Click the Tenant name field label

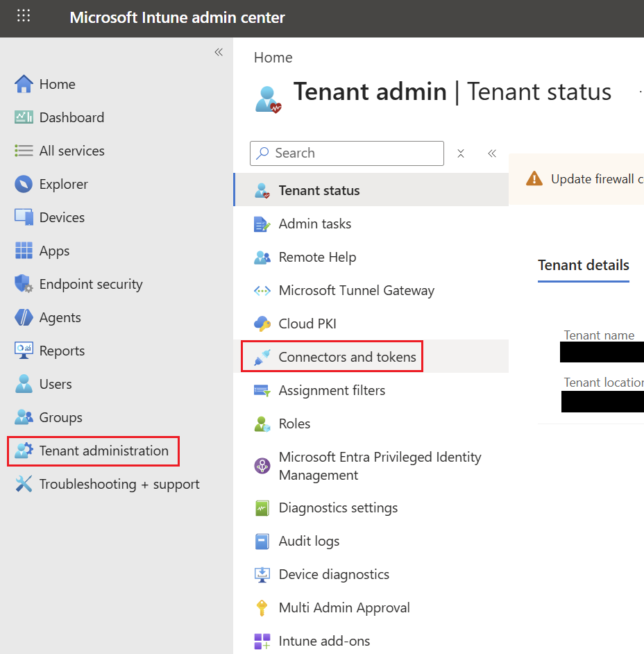coord(599,335)
